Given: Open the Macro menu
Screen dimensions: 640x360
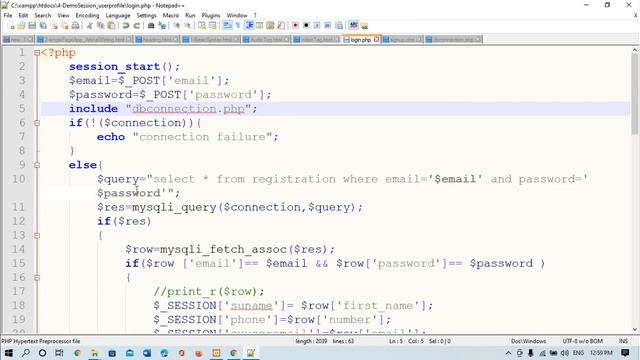Looking at the screenshot, I should [171, 16].
